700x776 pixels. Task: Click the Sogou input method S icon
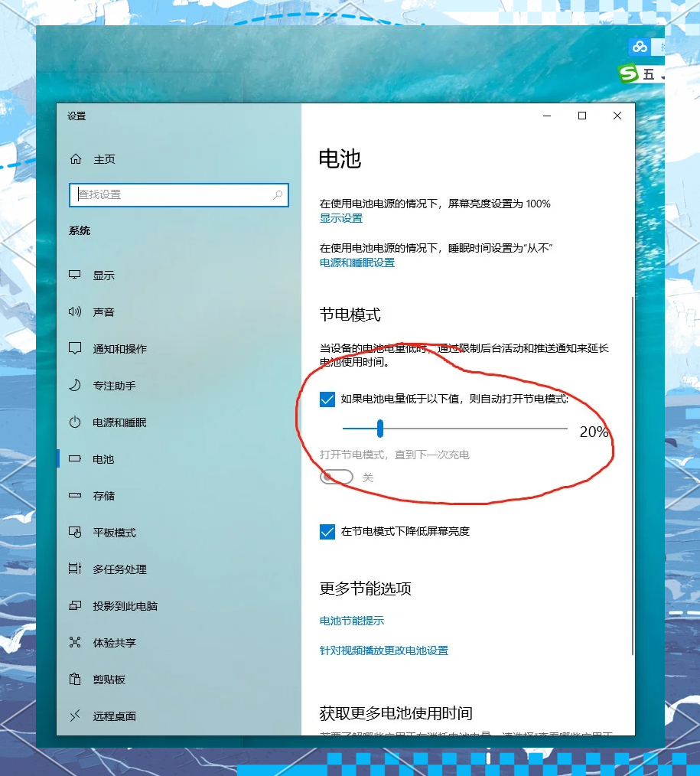coord(628,74)
